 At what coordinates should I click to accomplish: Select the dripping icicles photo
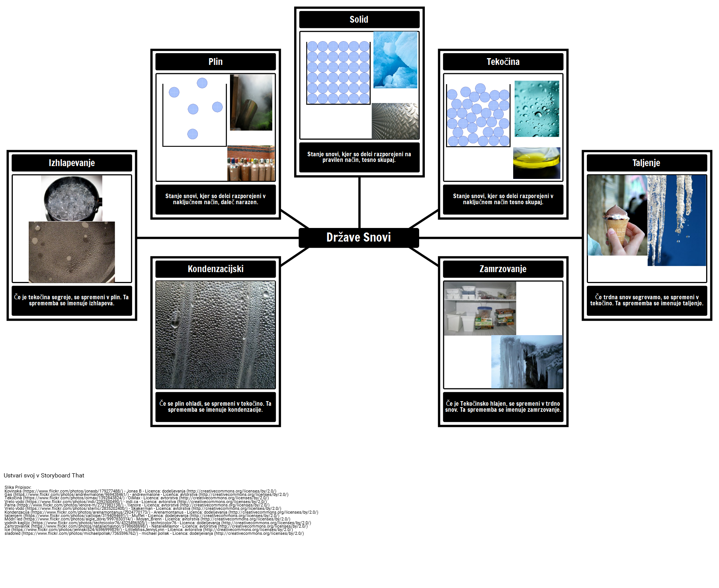click(677, 221)
